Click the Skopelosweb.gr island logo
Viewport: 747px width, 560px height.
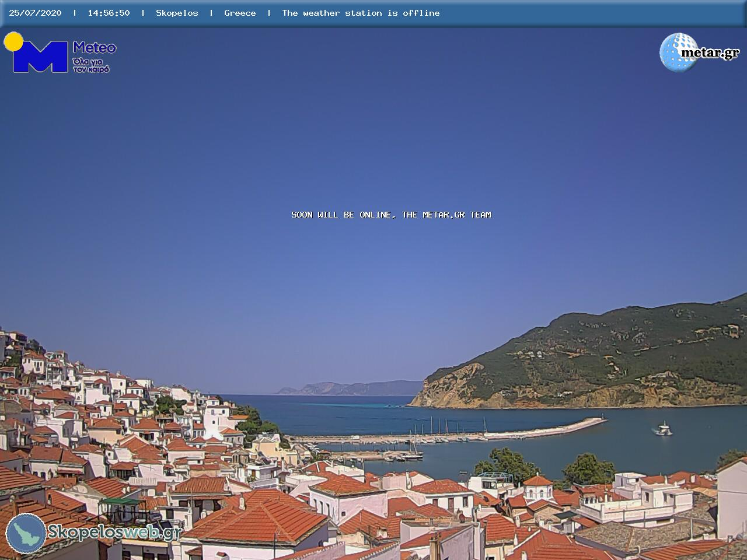(x=26, y=533)
